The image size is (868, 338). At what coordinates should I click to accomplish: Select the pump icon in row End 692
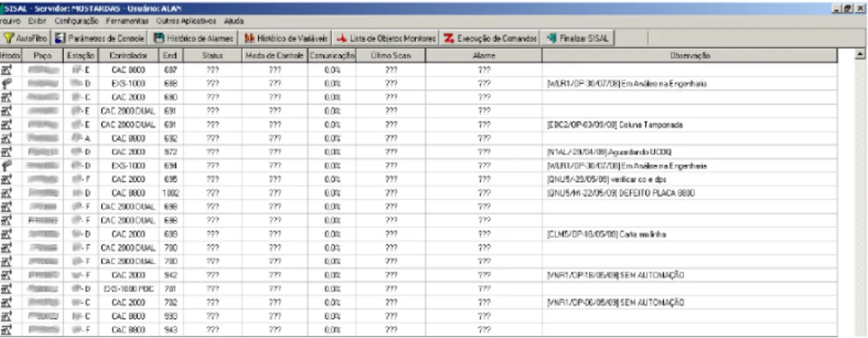(7, 138)
